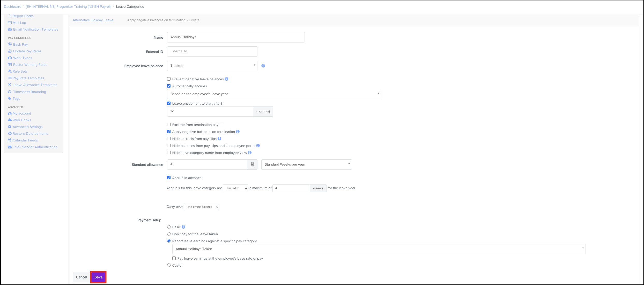Click info icon beside Basic payment option
Image resolution: width=644 pixels, height=285 pixels.
183,227
